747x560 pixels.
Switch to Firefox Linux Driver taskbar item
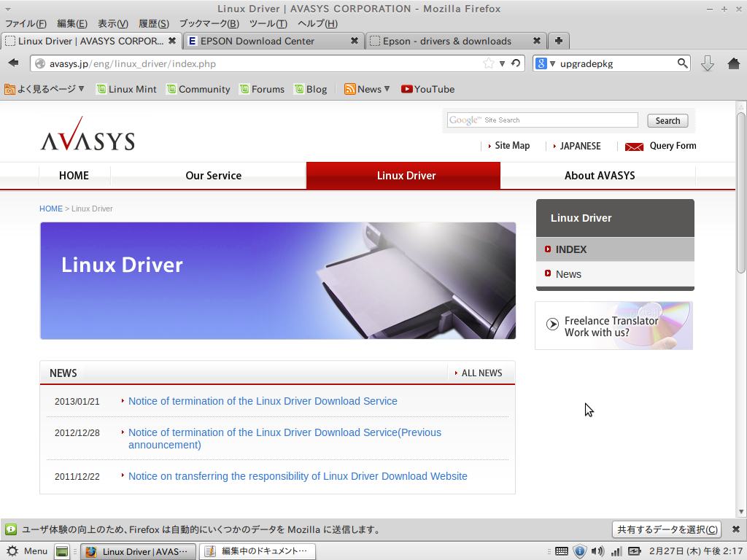click(138, 551)
